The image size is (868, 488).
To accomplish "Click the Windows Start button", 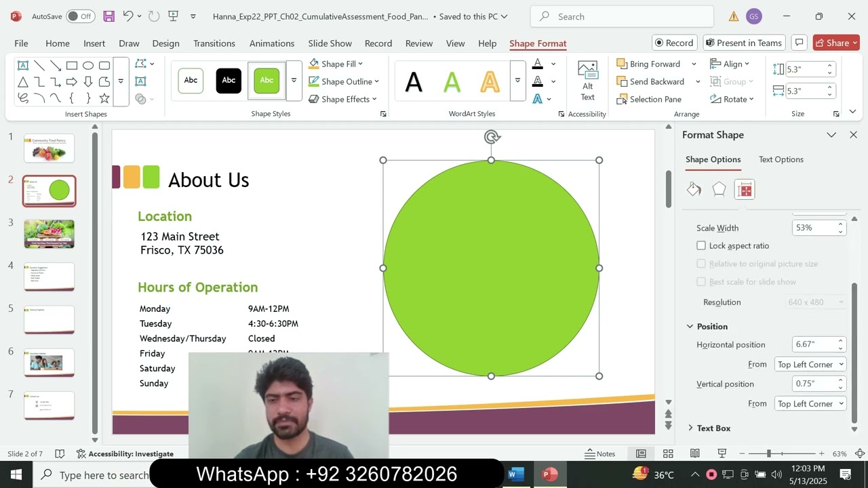I will point(16,474).
